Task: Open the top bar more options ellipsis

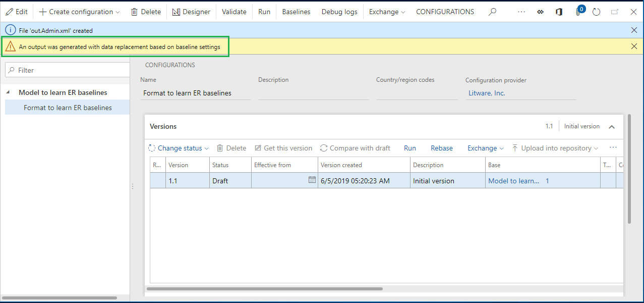Action: pos(521,12)
